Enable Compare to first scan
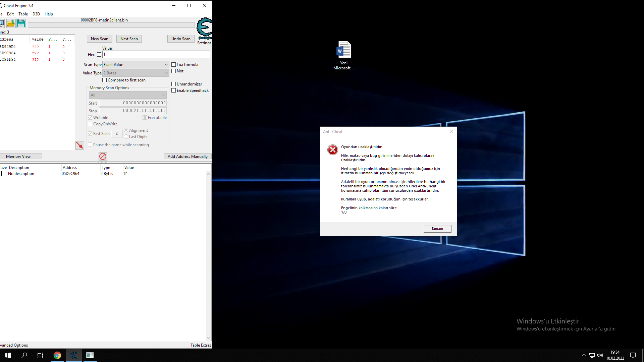Screen dimensions: 644x362 click(105, 80)
